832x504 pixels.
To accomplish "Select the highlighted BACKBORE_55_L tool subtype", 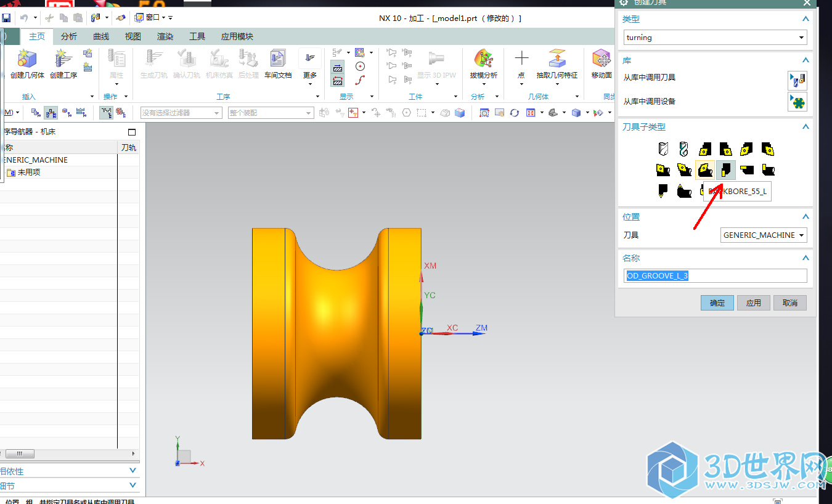I will pyautogui.click(x=726, y=169).
